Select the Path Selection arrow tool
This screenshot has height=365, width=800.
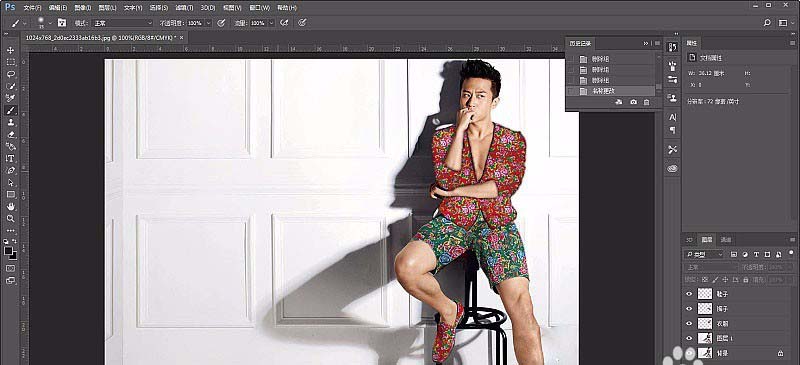[11, 182]
